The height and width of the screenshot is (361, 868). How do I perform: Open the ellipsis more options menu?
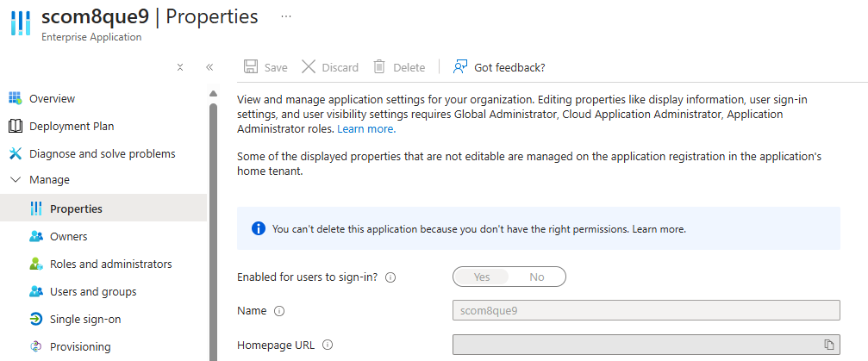coord(286,16)
